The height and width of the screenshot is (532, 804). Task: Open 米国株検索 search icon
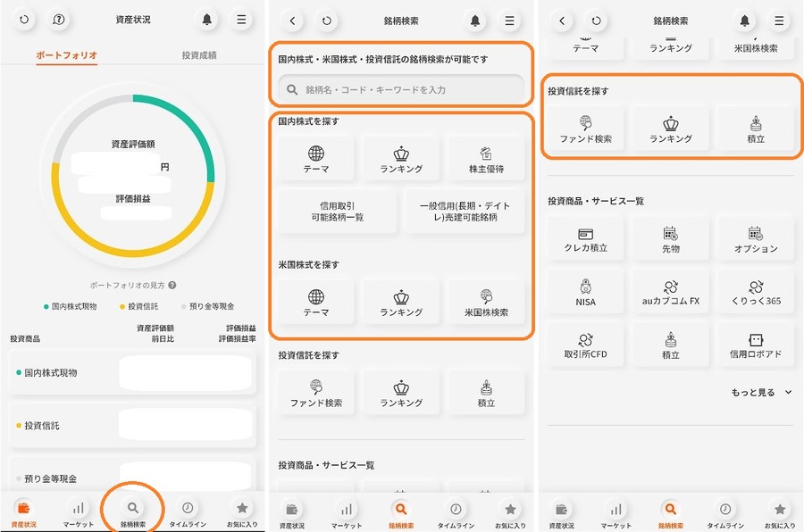coord(486,301)
